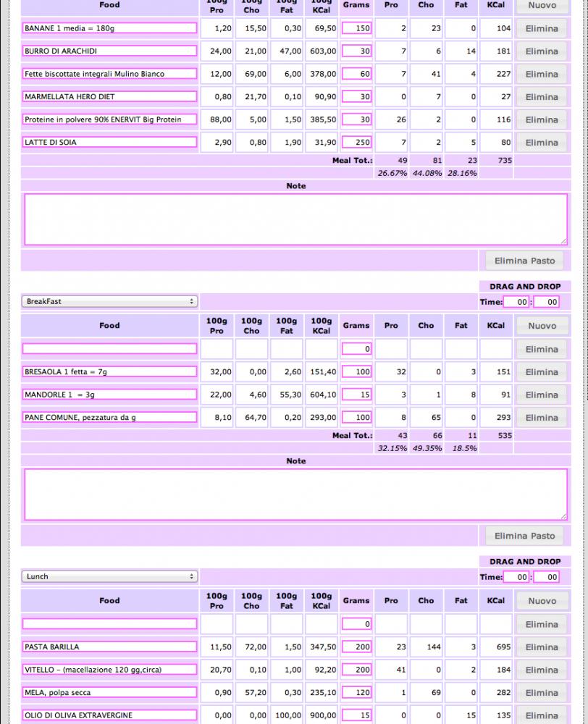This screenshot has width=588, height=724.
Task: Click Nuovo above the BANANE row
Action: pos(542,5)
